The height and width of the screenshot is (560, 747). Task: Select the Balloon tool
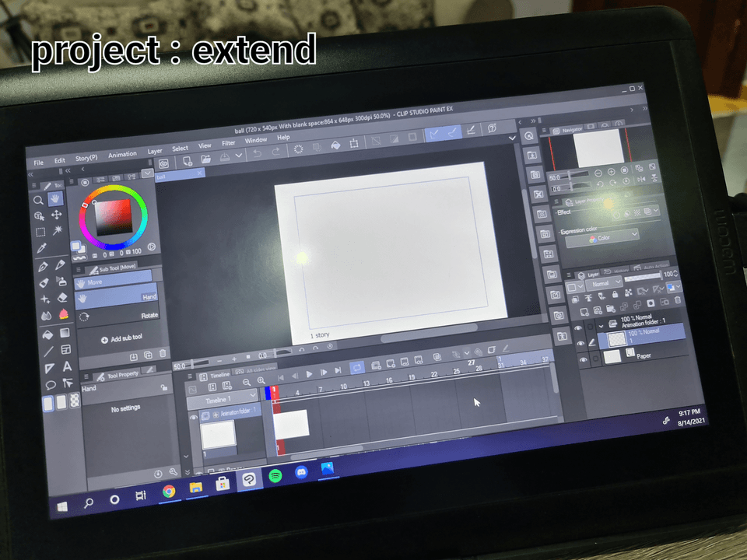click(51, 385)
